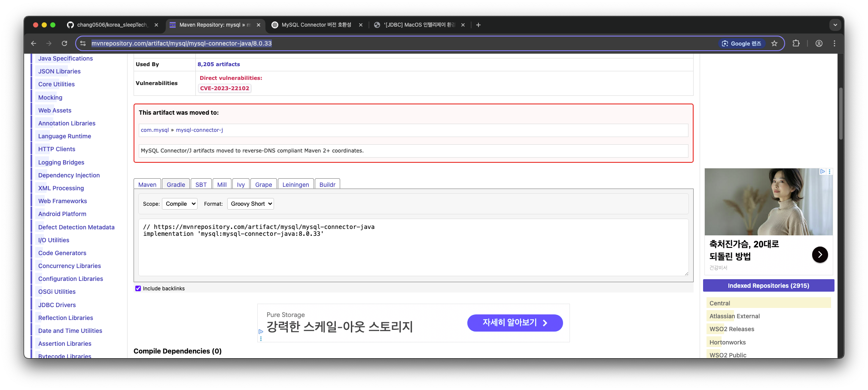
Task: Switch to the Leiningen tab
Action: (x=295, y=184)
